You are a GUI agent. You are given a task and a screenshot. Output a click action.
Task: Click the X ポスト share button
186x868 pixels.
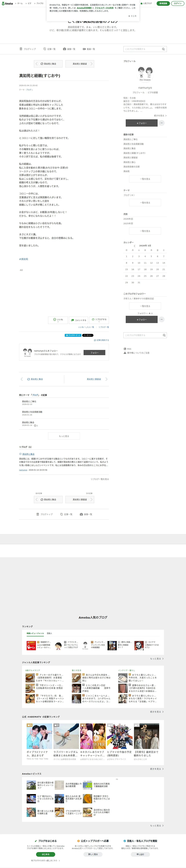click(88, 335)
